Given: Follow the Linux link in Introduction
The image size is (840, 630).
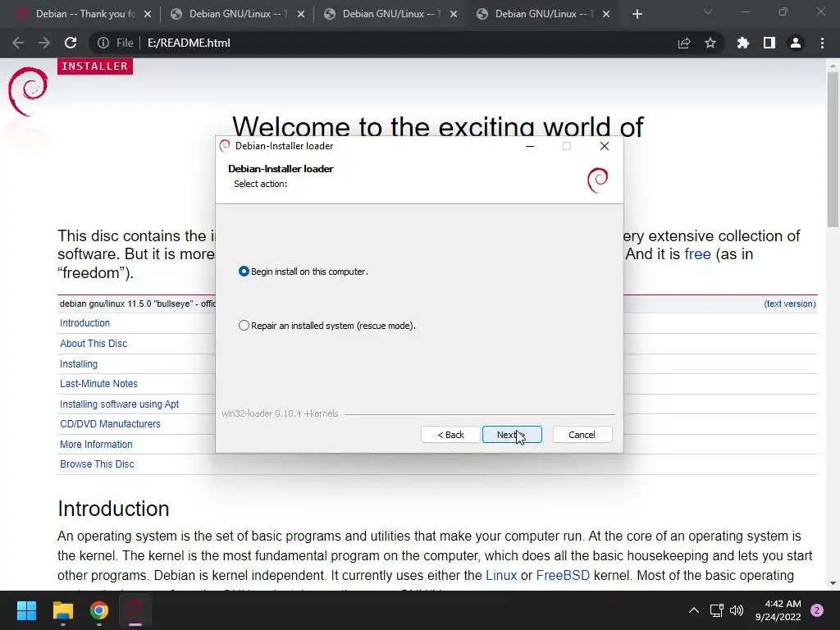Looking at the screenshot, I should (x=501, y=575).
